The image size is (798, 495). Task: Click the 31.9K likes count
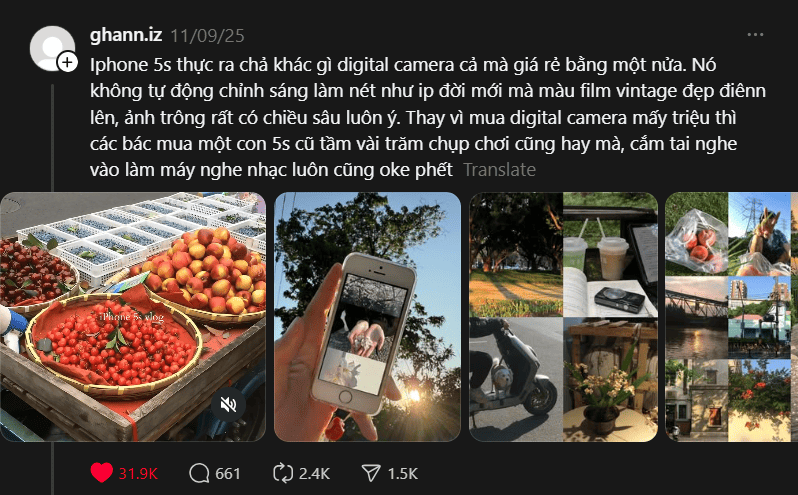(138, 474)
